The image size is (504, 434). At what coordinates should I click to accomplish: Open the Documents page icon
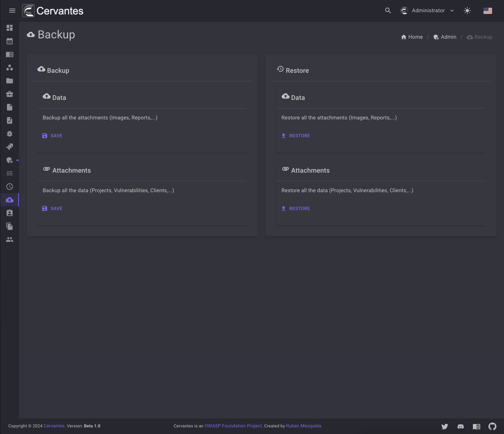[x=10, y=107]
